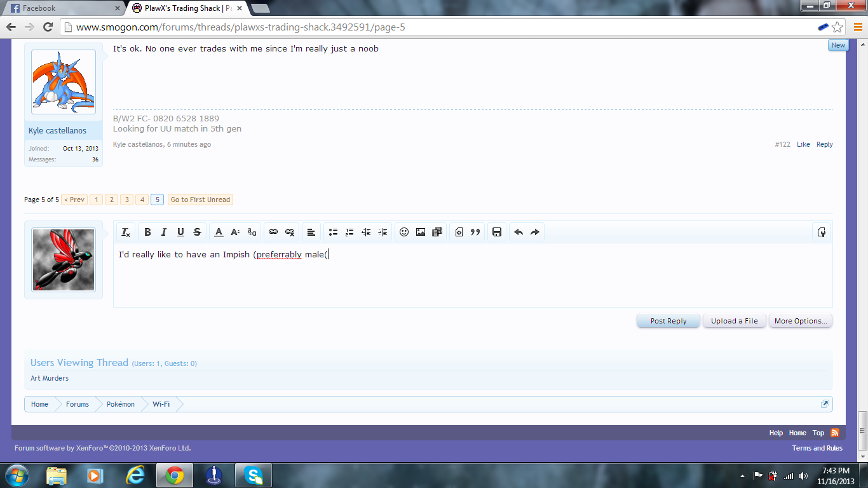Open the smilies picker
Viewport: 868px width, 488px height.
404,233
